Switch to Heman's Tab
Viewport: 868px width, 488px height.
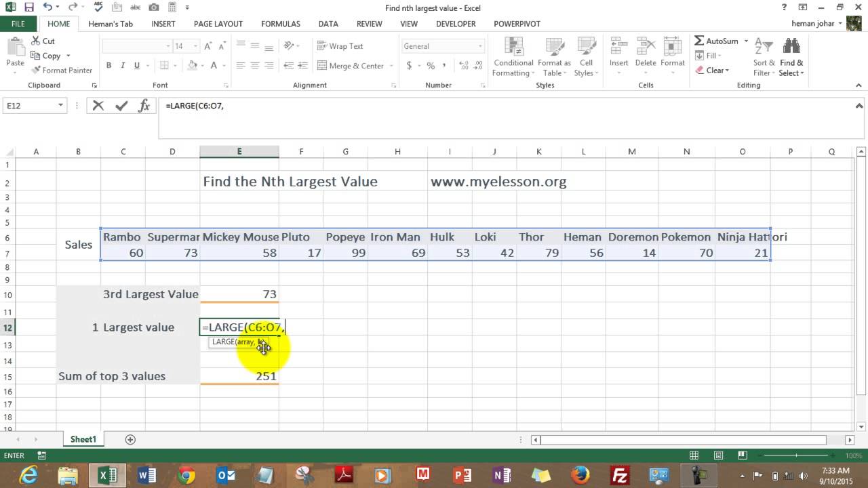[x=111, y=24]
